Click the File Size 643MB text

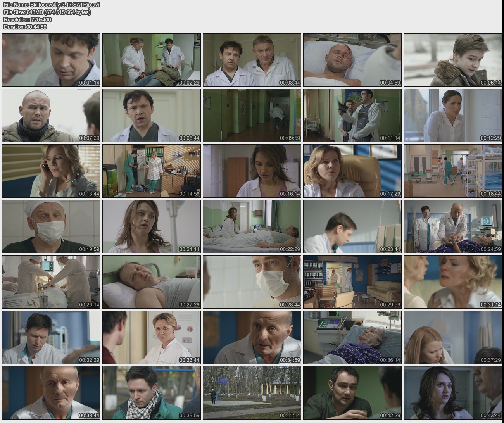coord(47,12)
